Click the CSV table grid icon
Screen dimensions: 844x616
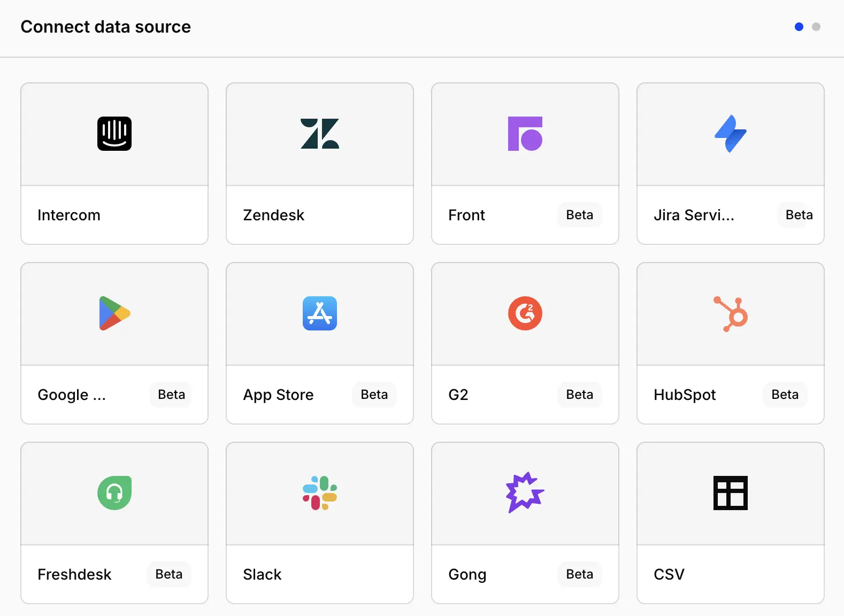point(731,493)
